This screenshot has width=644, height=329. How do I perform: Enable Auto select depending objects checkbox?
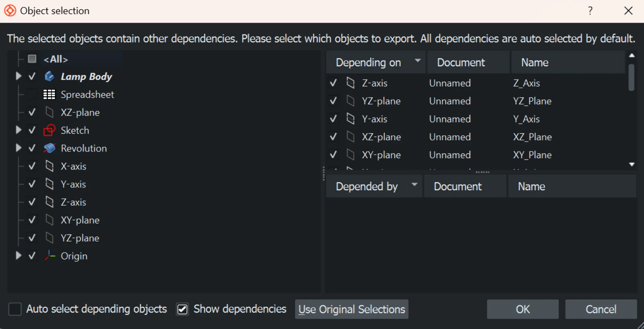(x=15, y=309)
